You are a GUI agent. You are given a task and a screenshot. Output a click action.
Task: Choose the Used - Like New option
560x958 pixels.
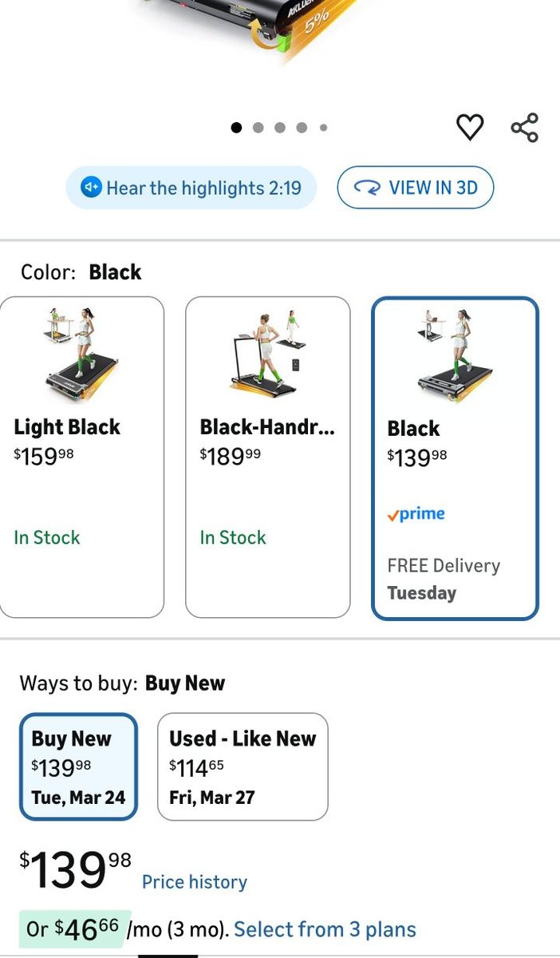pos(243,766)
